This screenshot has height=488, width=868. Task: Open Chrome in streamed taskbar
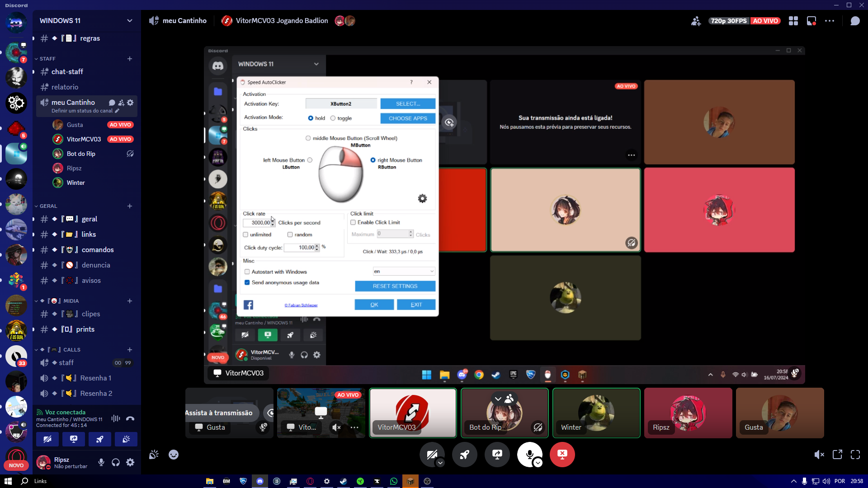(479, 375)
